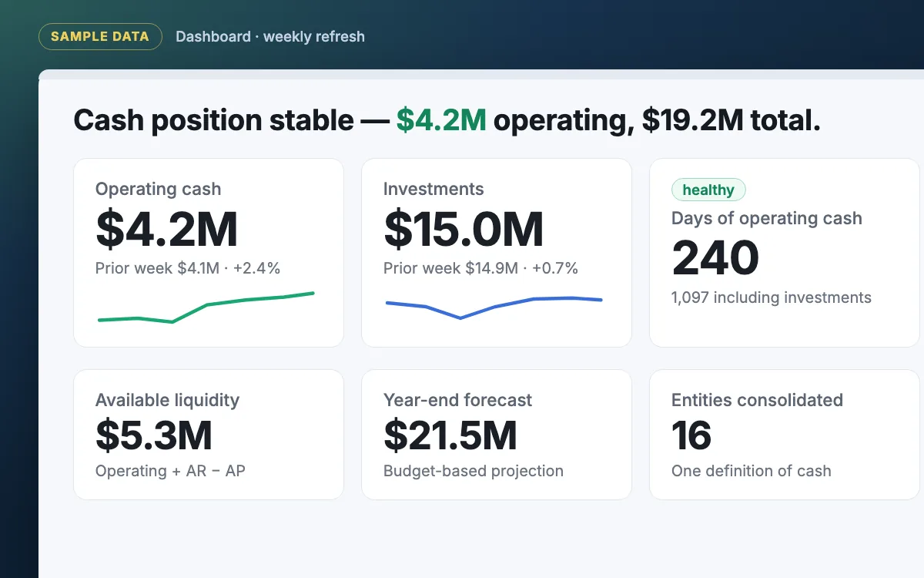Click the 16 entities value

pyautogui.click(x=691, y=435)
